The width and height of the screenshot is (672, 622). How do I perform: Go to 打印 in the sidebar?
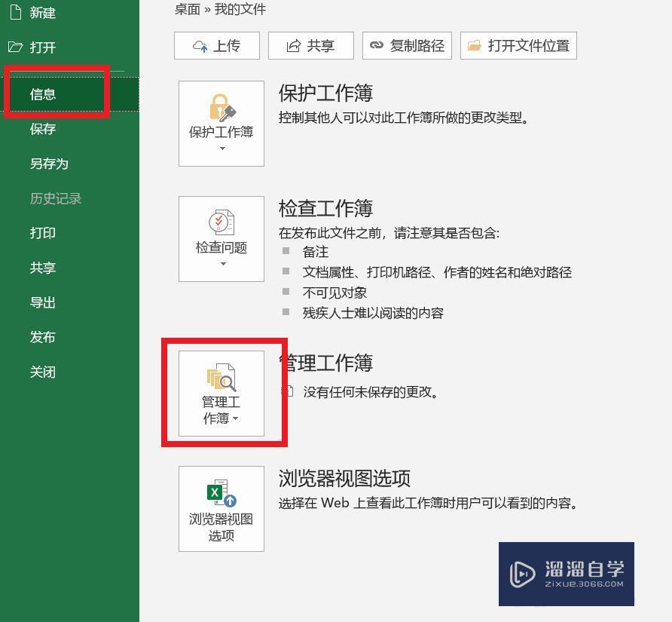[x=43, y=233]
